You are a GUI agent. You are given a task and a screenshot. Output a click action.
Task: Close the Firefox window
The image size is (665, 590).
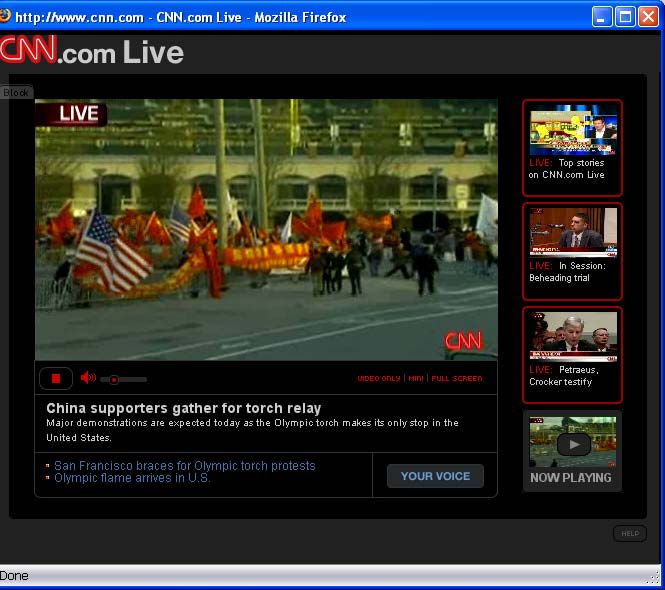(x=648, y=17)
